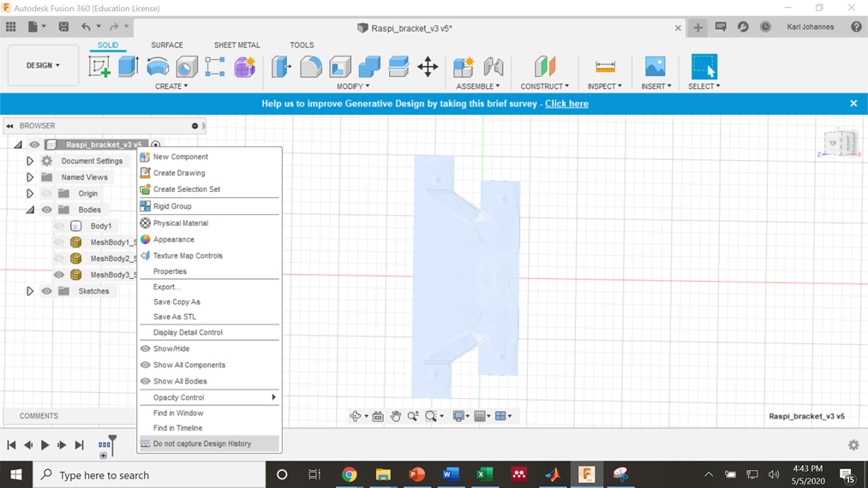Expand the Named Views node

[x=30, y=177]
